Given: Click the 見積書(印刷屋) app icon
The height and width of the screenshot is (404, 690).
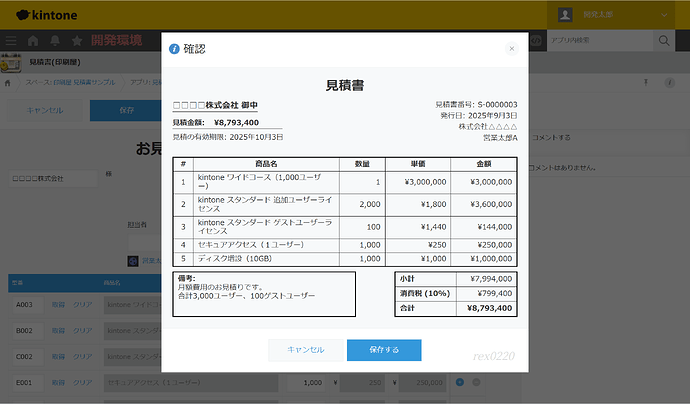Looking at the screenshot, I should pos(11,62).
